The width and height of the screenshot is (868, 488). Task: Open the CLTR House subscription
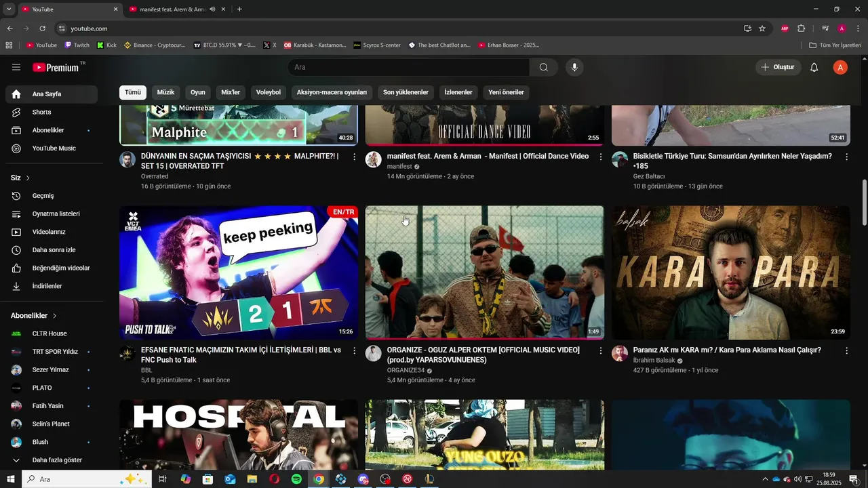[51, 333]
